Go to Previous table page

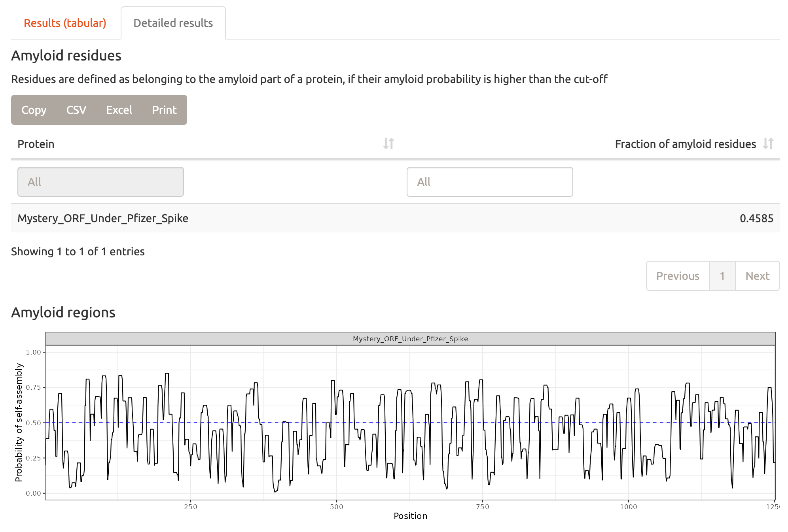point(677,276)
